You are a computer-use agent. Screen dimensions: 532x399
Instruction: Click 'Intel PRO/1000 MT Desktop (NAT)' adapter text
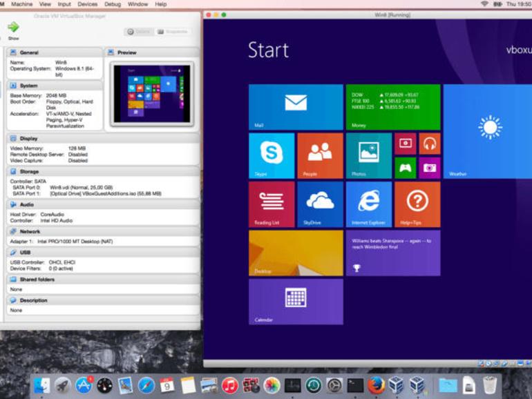(75, 242)
